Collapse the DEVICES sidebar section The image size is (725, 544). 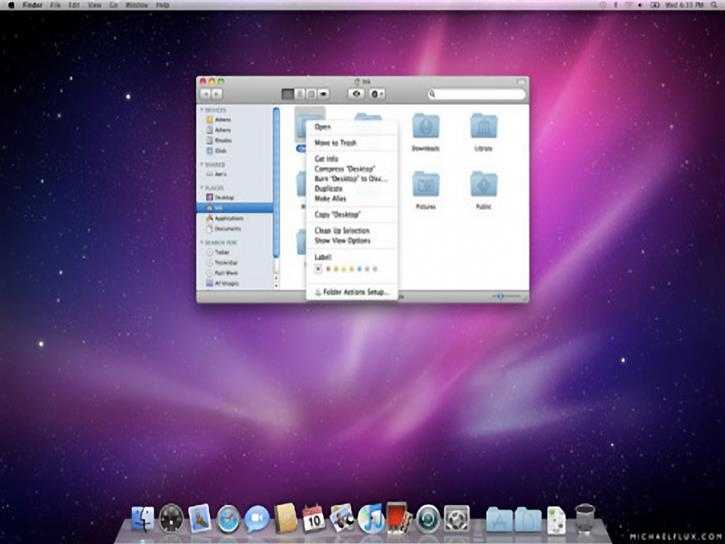202,110
